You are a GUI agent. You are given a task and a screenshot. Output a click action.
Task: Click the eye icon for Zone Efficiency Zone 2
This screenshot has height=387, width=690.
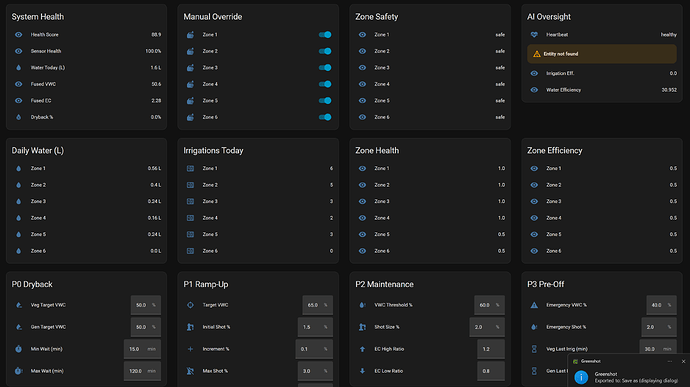(534, 185)
